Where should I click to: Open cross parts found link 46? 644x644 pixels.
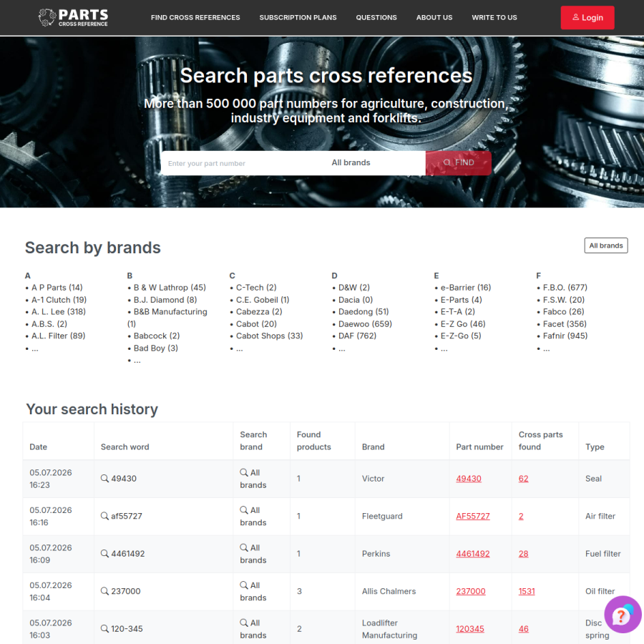(x=523, y=629)
